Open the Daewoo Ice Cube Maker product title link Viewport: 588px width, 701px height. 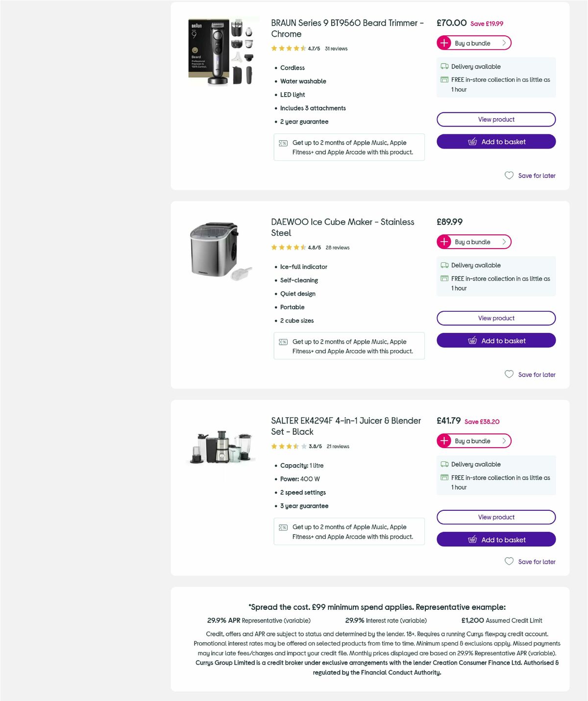(342, 227)
